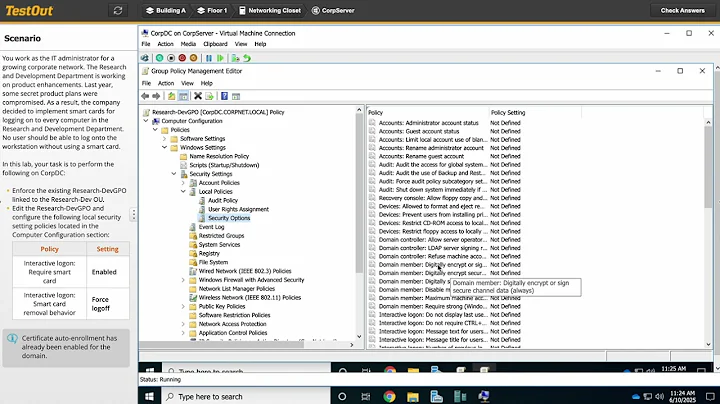Click the volume icon in the system tray
Screen dimensions: 720x404
(x=660, y=396)
